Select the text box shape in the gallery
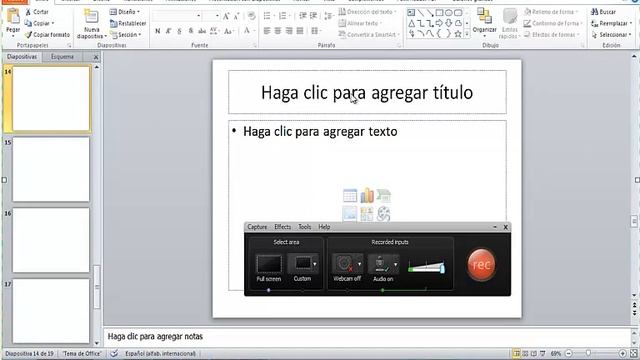 [x=411, y=13]
